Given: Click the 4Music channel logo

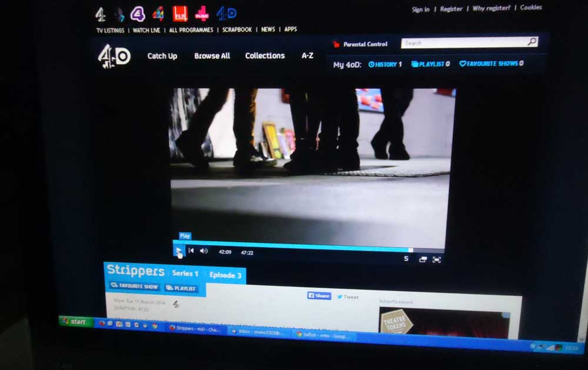Looking at the screenshot, I should coord(202,14).
